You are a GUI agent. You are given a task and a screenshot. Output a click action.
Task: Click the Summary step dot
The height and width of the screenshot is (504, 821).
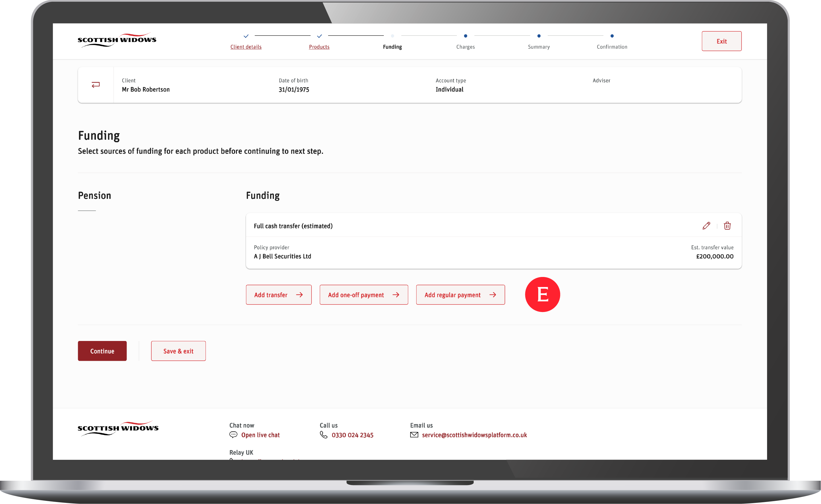point(539,36)
